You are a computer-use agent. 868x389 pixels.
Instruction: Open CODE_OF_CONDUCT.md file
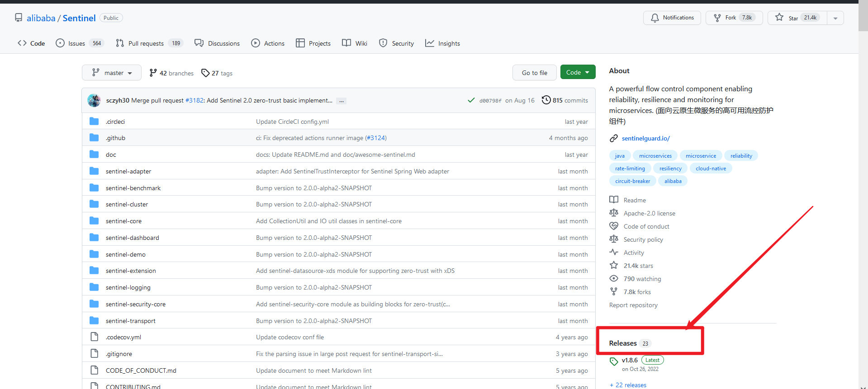point(141,370)
